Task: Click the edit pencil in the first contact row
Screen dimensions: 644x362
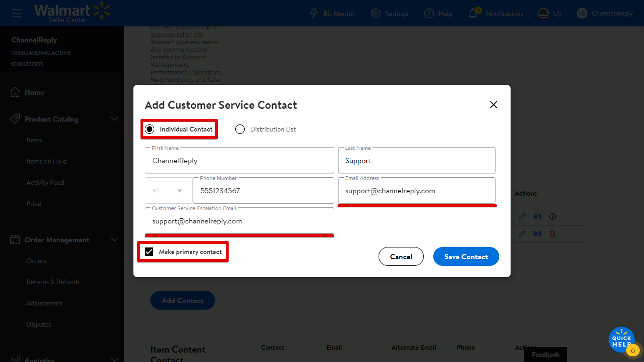Action: pos(522,216)
